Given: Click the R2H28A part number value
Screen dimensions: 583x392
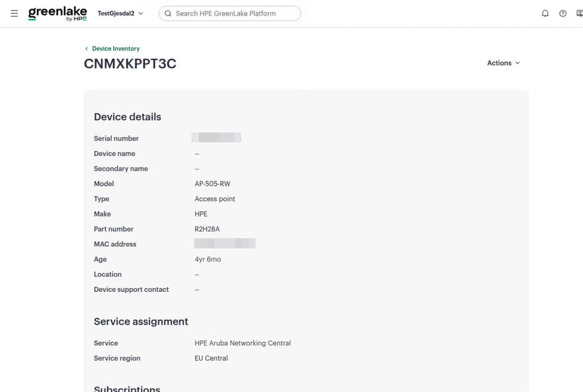Looking at the screenshot, I should tap(207, 229).
